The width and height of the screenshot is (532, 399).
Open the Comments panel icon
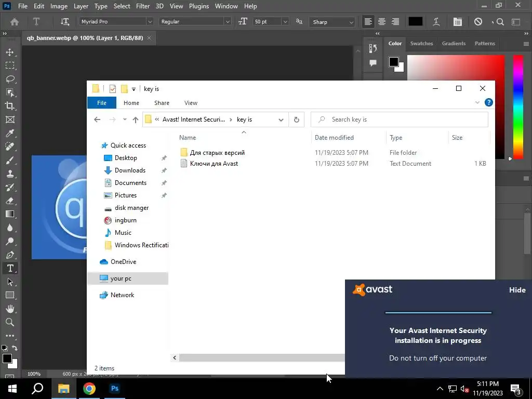[x=373, y=63]
